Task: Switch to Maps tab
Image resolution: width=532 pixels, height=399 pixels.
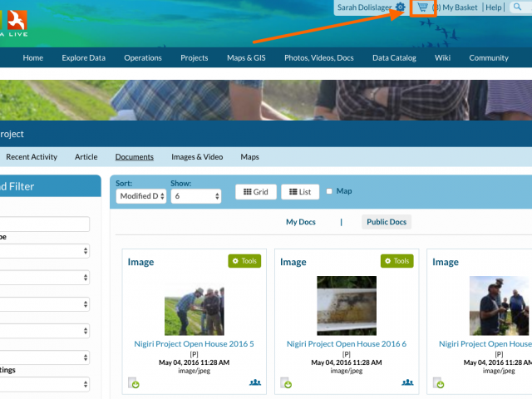Action: 249,157
